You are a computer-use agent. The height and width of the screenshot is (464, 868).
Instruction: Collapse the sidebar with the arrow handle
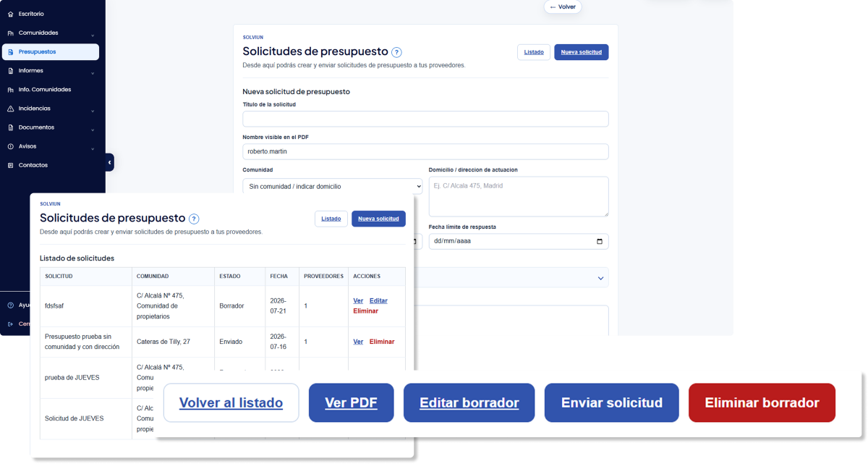109,163
